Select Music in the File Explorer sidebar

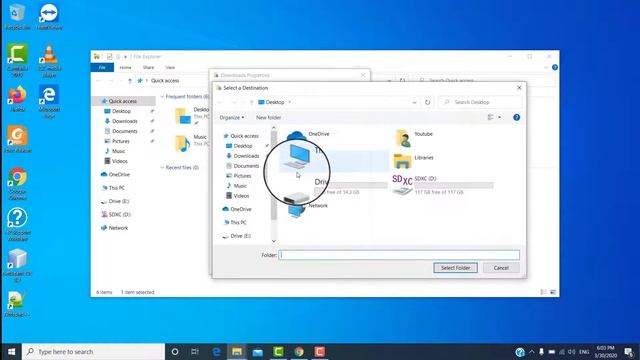115,151
